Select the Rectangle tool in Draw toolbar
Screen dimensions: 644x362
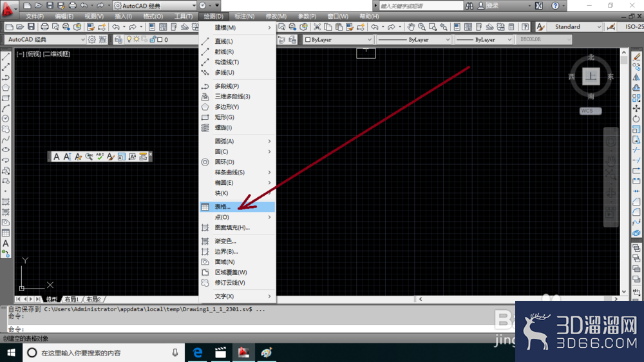click(x=6, y=98)
